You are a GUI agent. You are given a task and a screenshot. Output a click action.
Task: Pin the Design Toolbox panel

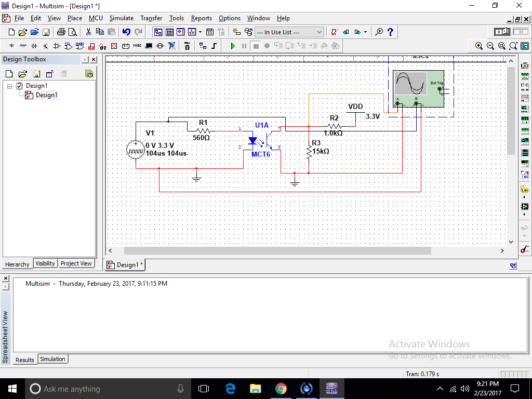85,59
